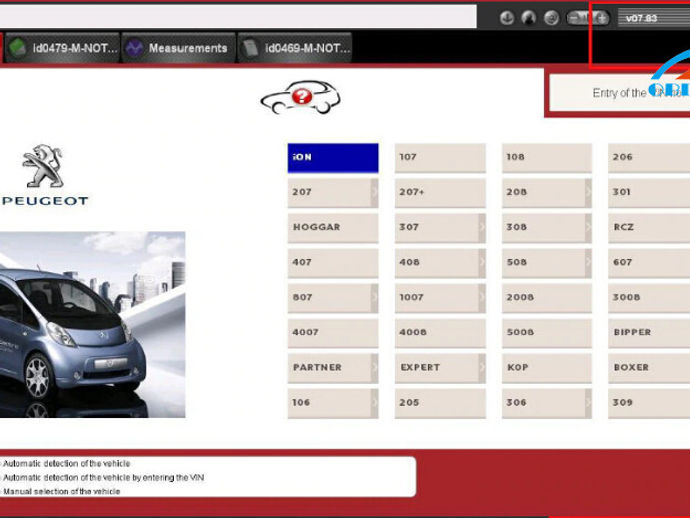Viewport: 690px width, 518px height.
Task: Expand the 208 model submenu arrow
Action: [588, 193]
